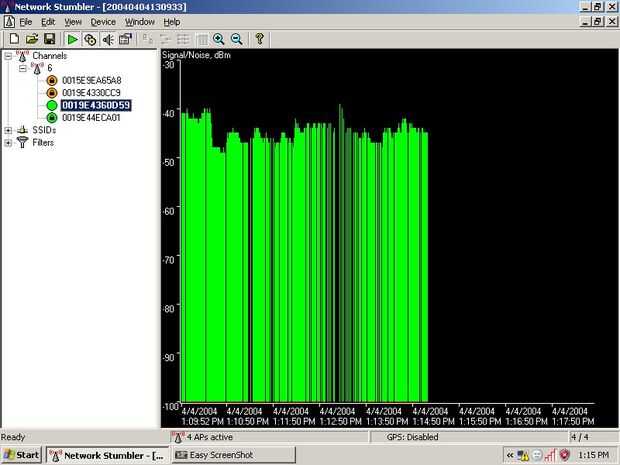Click the document icon left of File menu
620x465 pixels.
click(x=9, y=22)
